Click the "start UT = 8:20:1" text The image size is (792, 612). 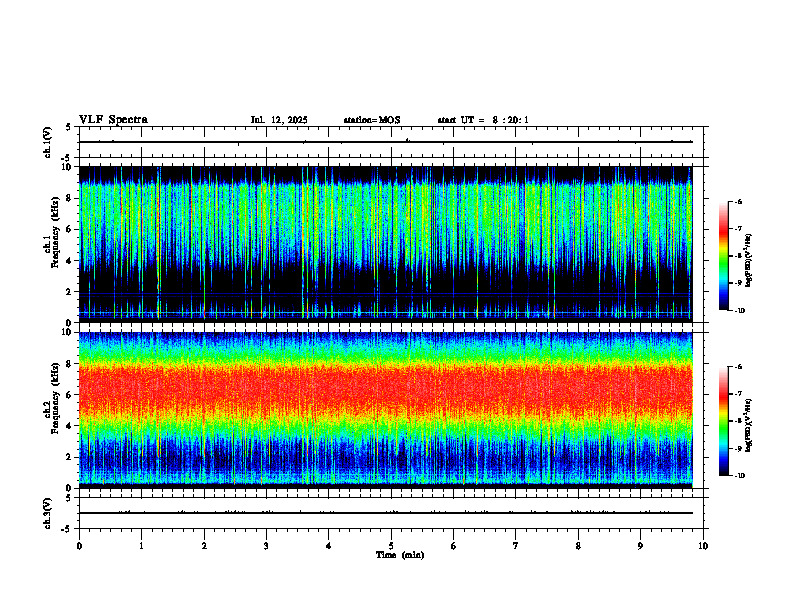pos(483,120)
